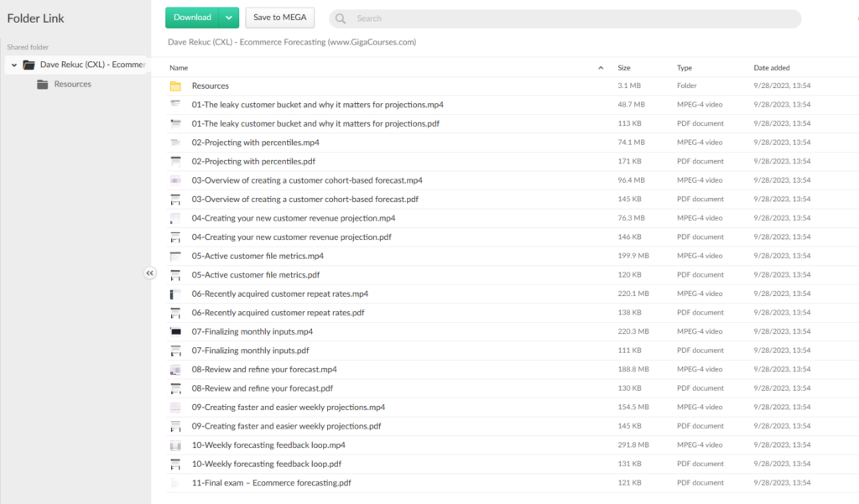Click the PDF icon for 10-Weekly forecasting feedback loop.pdf
Viewport: 859px width, 504px height.
175,464
